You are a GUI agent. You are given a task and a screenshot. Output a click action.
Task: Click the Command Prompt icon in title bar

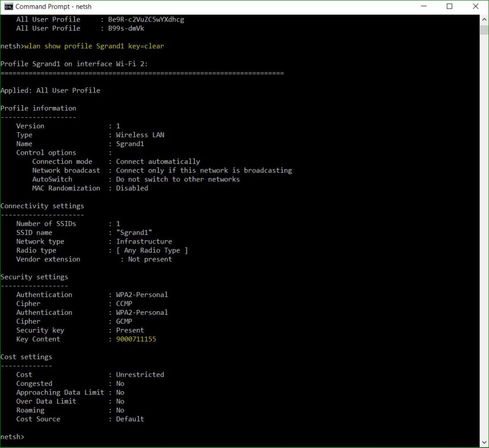tap(8, 7)
